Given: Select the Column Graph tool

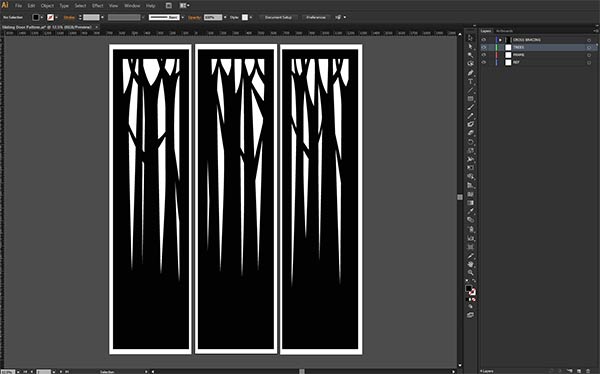Looking at the screenshot, I should [x=470, y=238].
